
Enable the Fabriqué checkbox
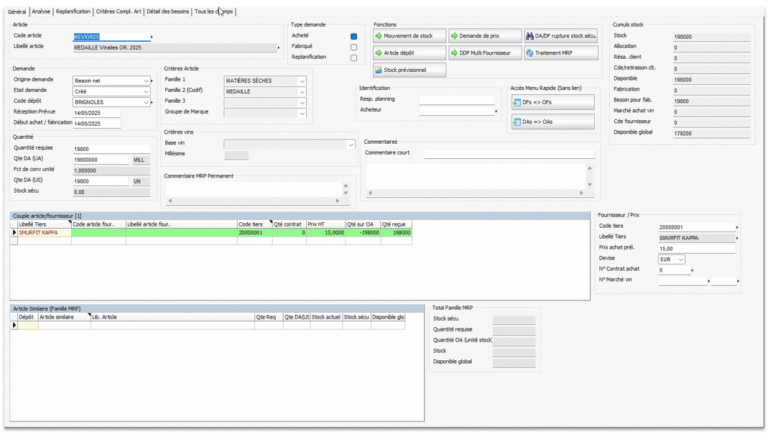tap(354, 47)
